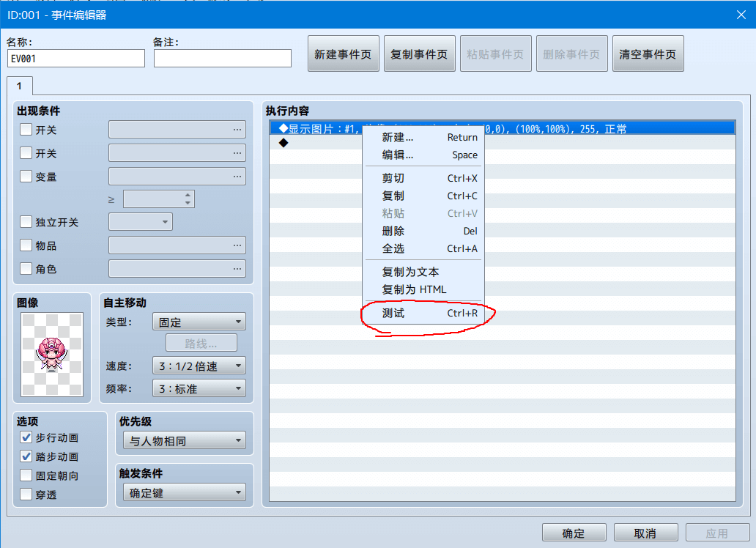Choose 新建... in the context menu

[x=423, y=138]
